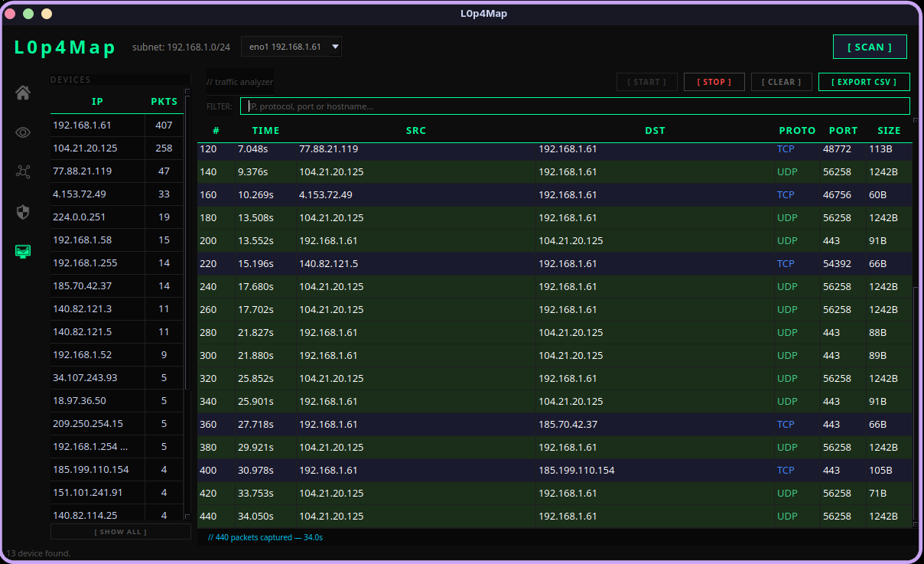The image size is (924, 564).
Task: Select device 140.82.114.25
Action: tap(117, 514)
